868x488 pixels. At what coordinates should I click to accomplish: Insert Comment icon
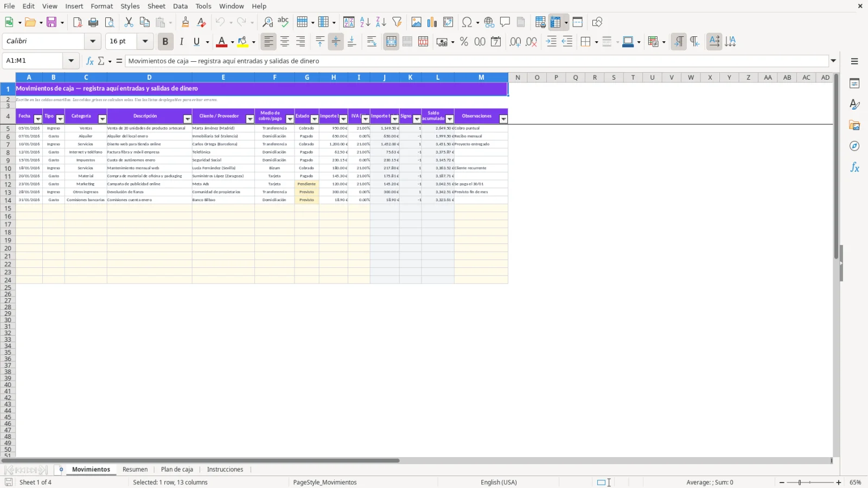[x=505, y=22]
